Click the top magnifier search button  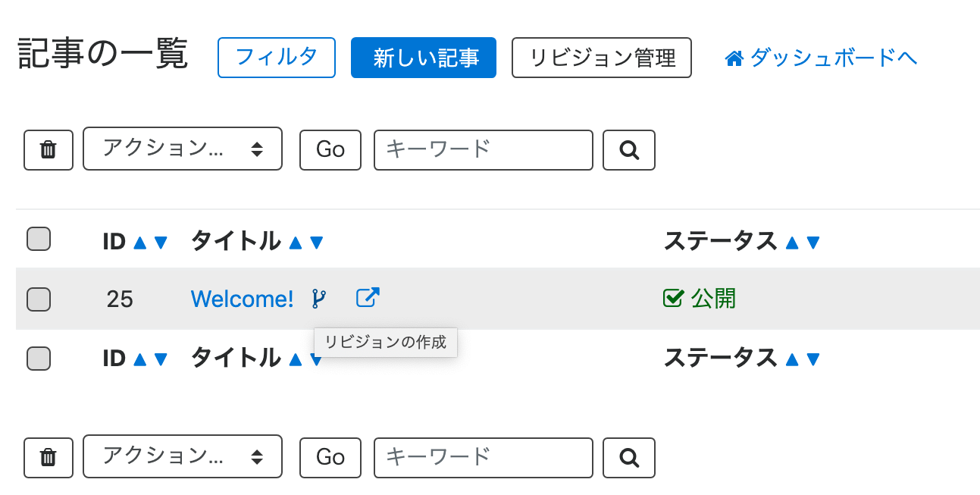(629, 150)
